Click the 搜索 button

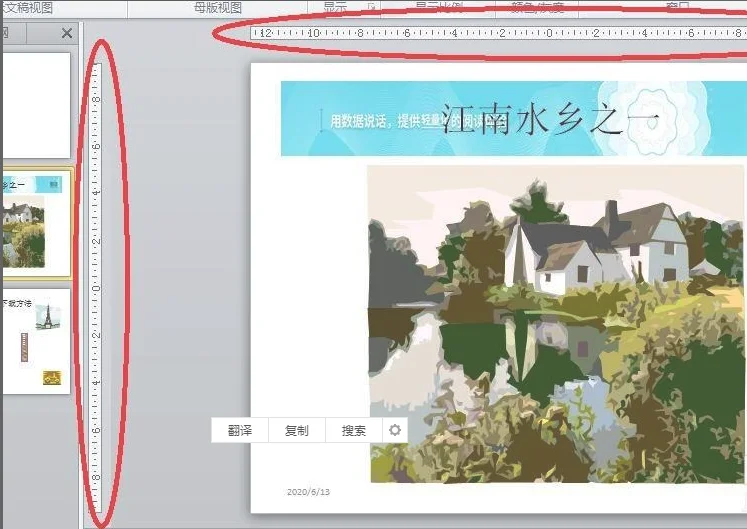coord(354,431)
